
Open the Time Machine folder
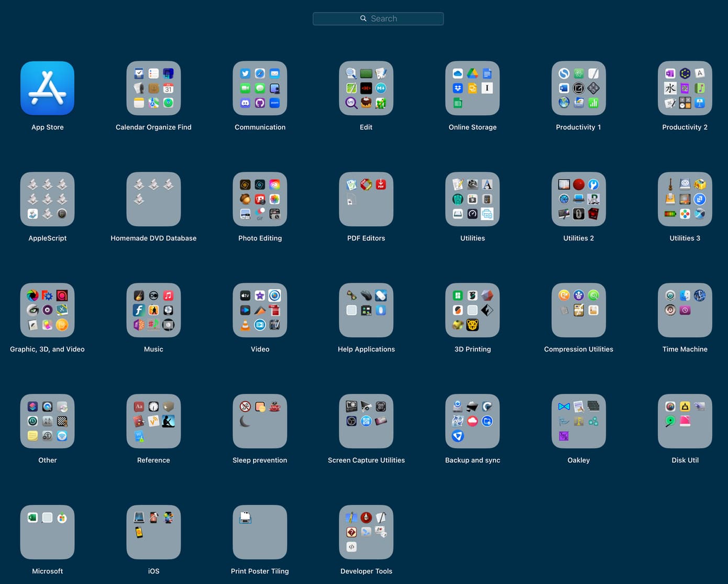tap(685, 310)
